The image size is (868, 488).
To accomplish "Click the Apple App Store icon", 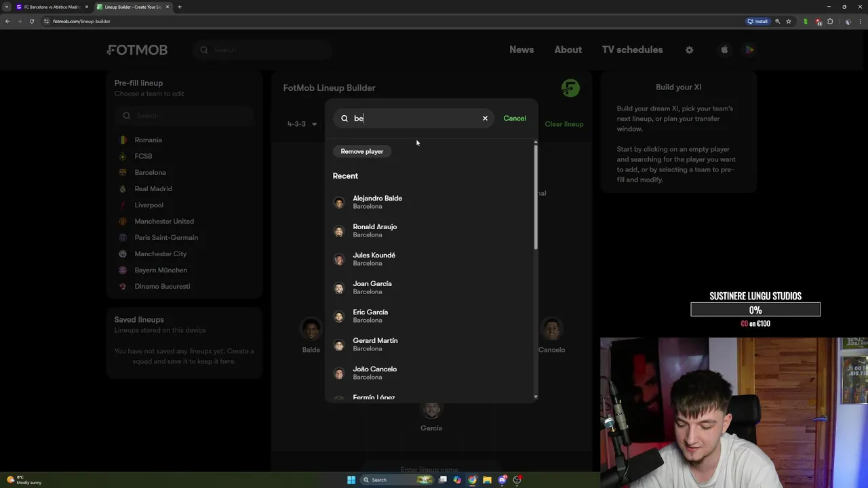I will pyautogui.click(x=725, y=49).
